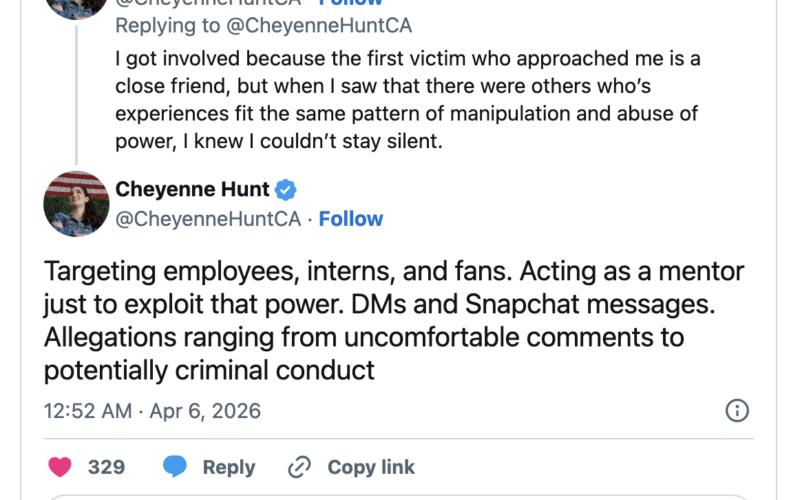800x500 pixels.
Task: Click the Reply text label
Action: 229,467
